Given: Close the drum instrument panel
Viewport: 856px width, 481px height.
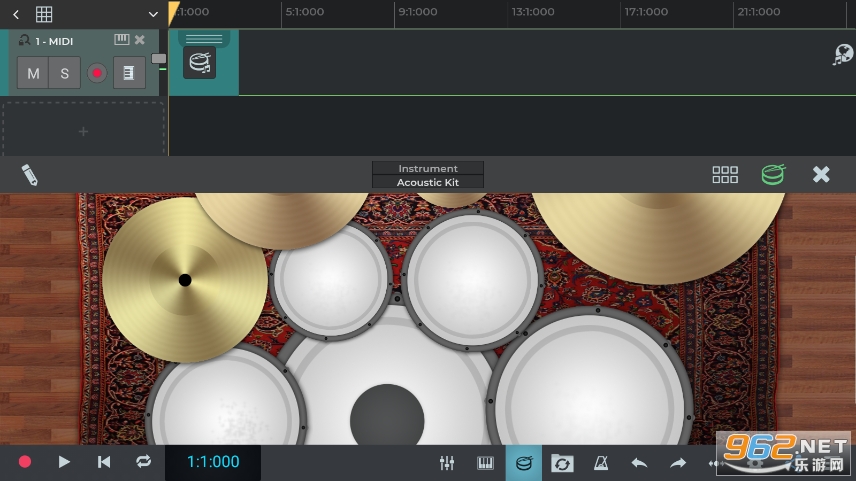Looking at the screenshot, I should pyautogui.click(x=821, y=175).
